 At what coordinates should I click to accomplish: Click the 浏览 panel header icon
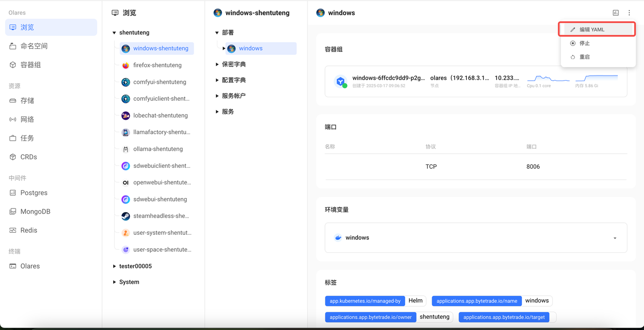tap(115, 13)
